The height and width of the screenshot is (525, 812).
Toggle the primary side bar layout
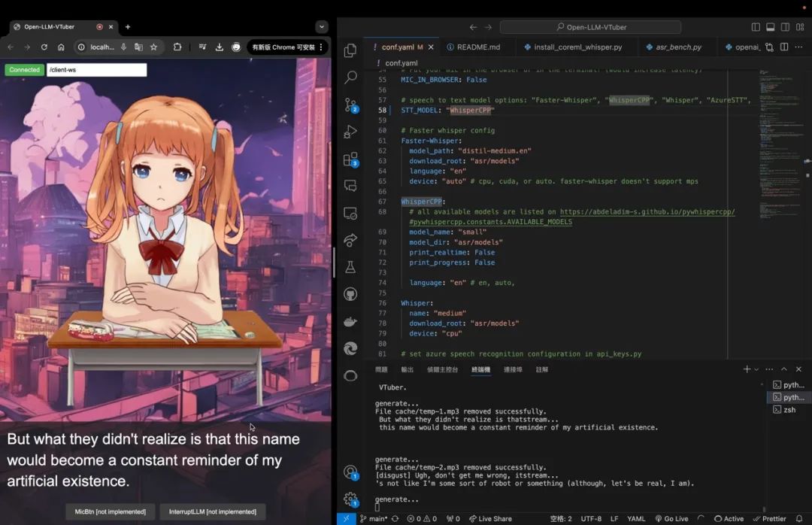tap(756, 27)
